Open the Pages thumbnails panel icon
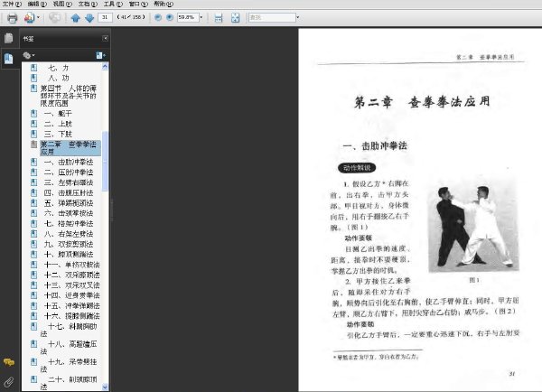This screenshot has width=542, height=392. tap(9, 38)
